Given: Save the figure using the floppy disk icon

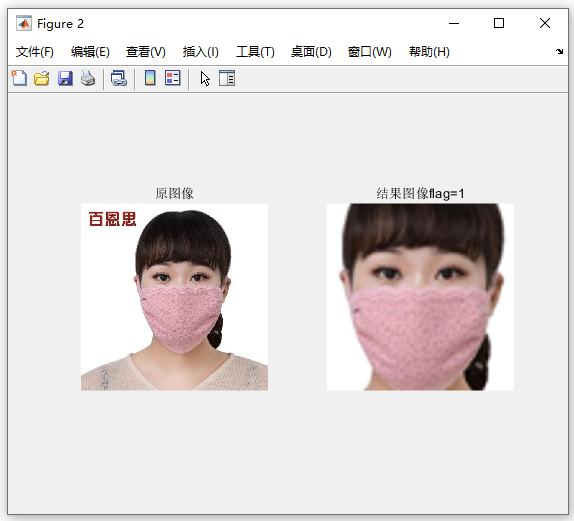Looking at the screenshot, I should (65, 78).
